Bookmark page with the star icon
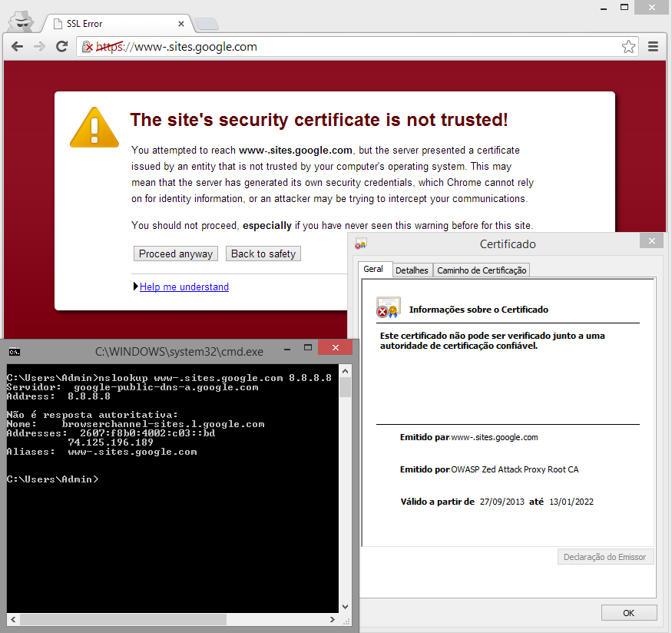Screen dimensions: 672x633 (x=628, y=46)
